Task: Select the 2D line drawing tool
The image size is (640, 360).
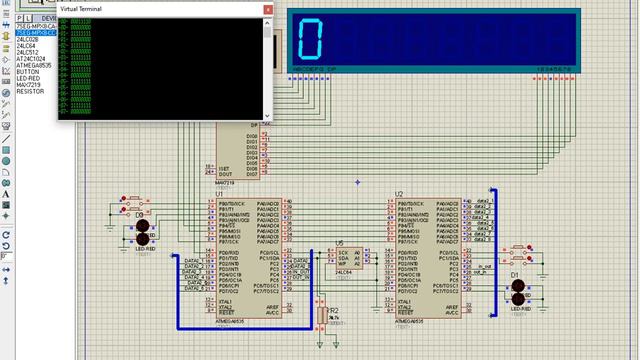Action: (6, 139)
